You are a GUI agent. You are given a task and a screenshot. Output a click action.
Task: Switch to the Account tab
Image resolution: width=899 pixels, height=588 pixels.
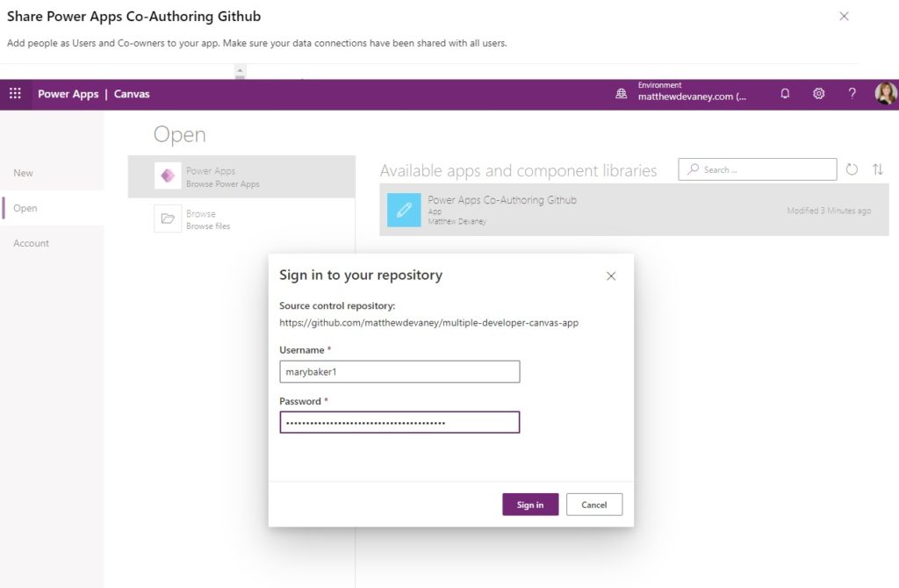(x=31, y=243)
